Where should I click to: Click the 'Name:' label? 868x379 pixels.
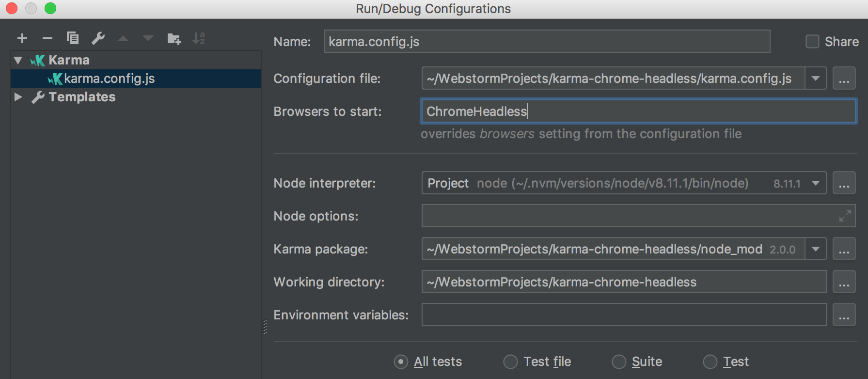point(292,42)
